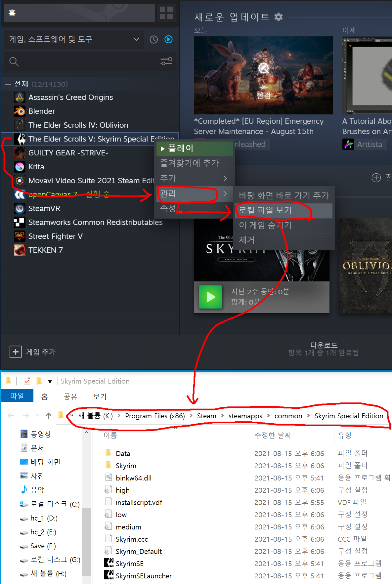Select GUILTY GEAR -STRIVE- entry
The image size is (392, 584).
coord(68,153)
